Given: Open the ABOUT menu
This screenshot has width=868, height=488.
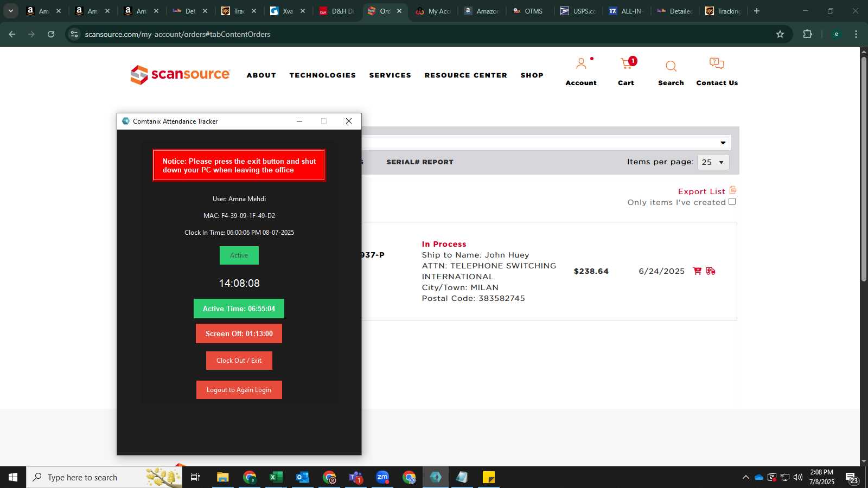Looking at the screenshot, I should pos(261,75).
